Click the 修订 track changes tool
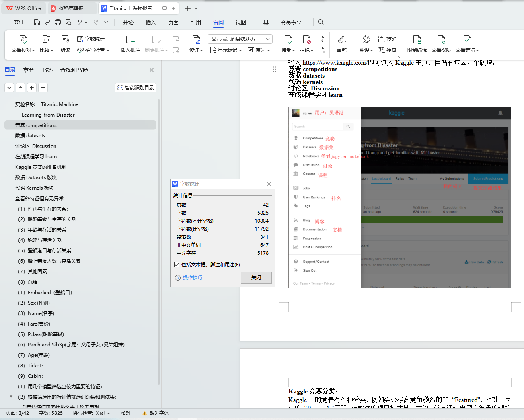Screen dimensions: 524x420 point(196,44)
